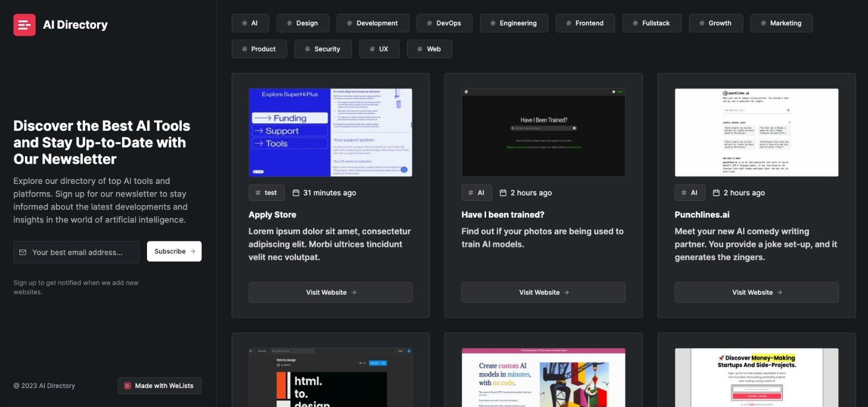Click the hash icon in Development tag
The height and width of the screenshot is (407, 868).
[349, 23]
